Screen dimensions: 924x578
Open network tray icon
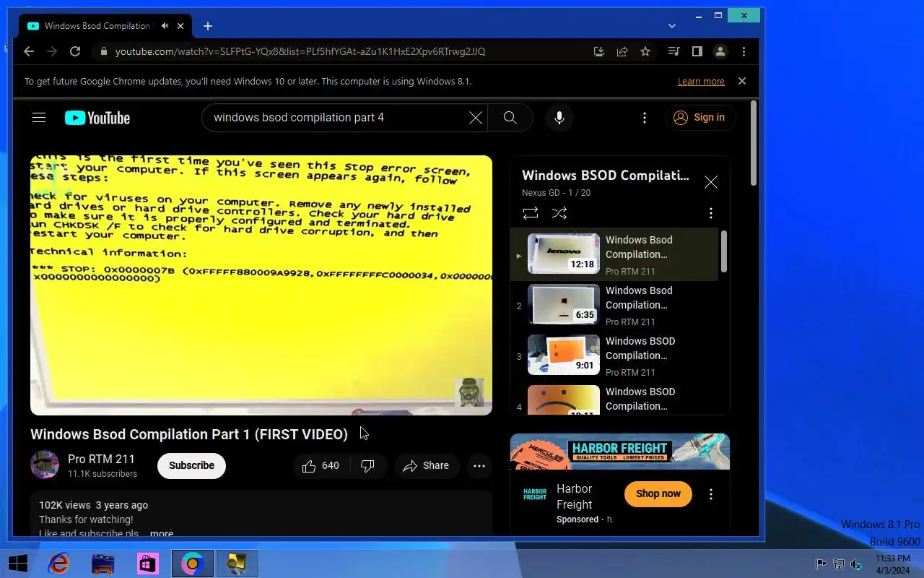839,564
